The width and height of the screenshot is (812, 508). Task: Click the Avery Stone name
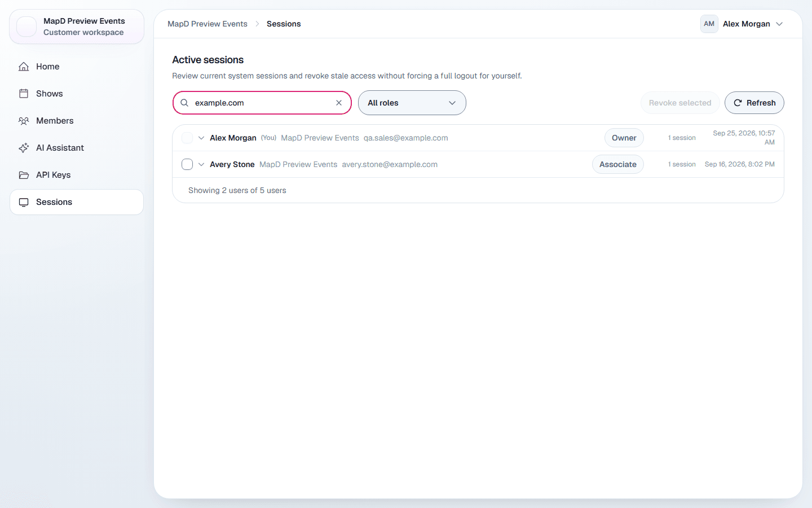(x=232, y=164)
